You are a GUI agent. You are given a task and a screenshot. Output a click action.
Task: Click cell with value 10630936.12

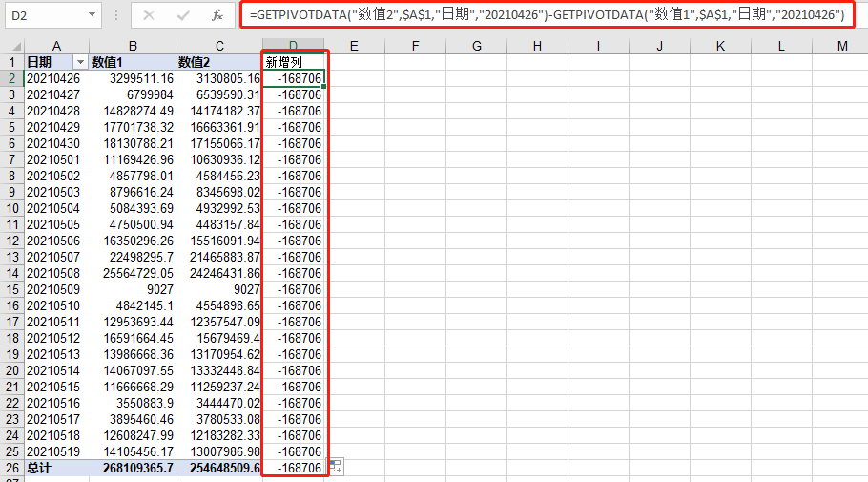219,159
